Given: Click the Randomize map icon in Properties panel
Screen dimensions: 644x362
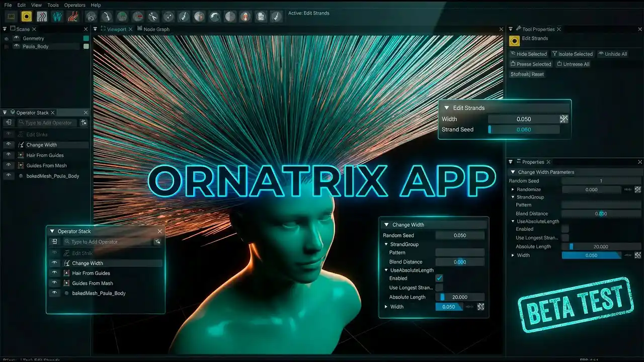Looking at the screenshot, I should pos(637,190).
